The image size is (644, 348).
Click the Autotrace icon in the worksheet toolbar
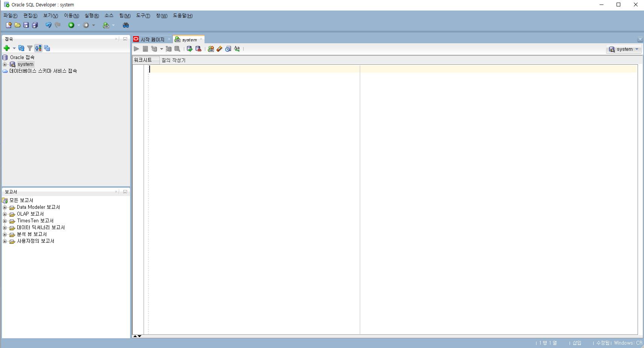pos(168,49)
